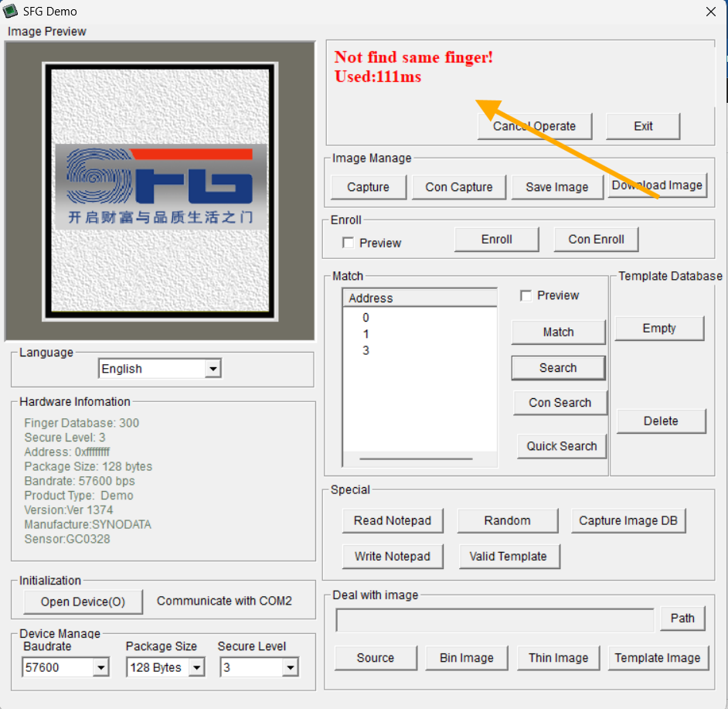Click Download Image button
The height and width of the screenshot is (709, 728).
(657, 186)
